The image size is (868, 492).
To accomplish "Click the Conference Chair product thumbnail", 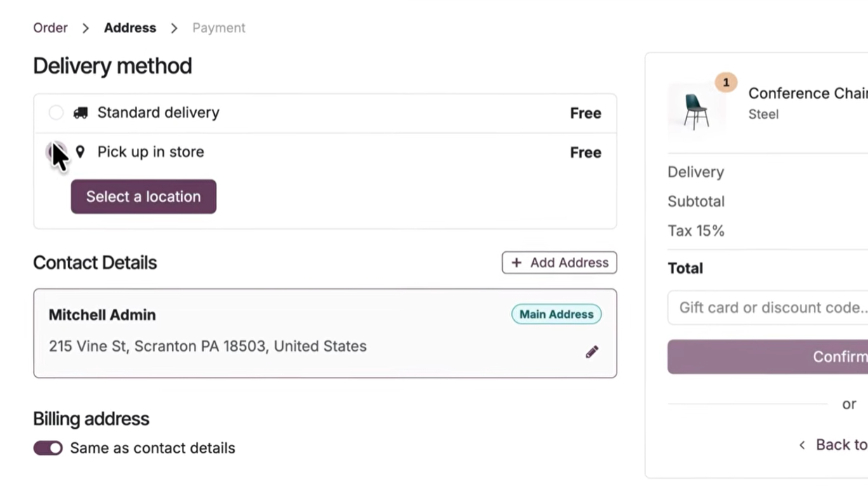I will [x=696, y=111].
